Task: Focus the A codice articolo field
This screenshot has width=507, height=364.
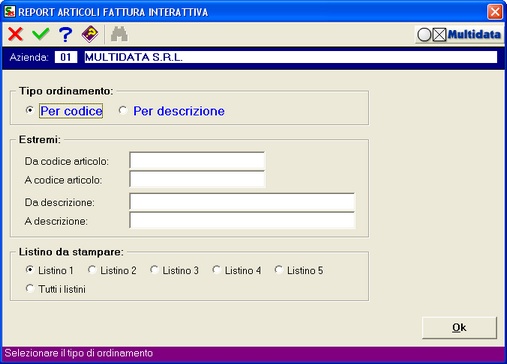Action: [197, 180]
